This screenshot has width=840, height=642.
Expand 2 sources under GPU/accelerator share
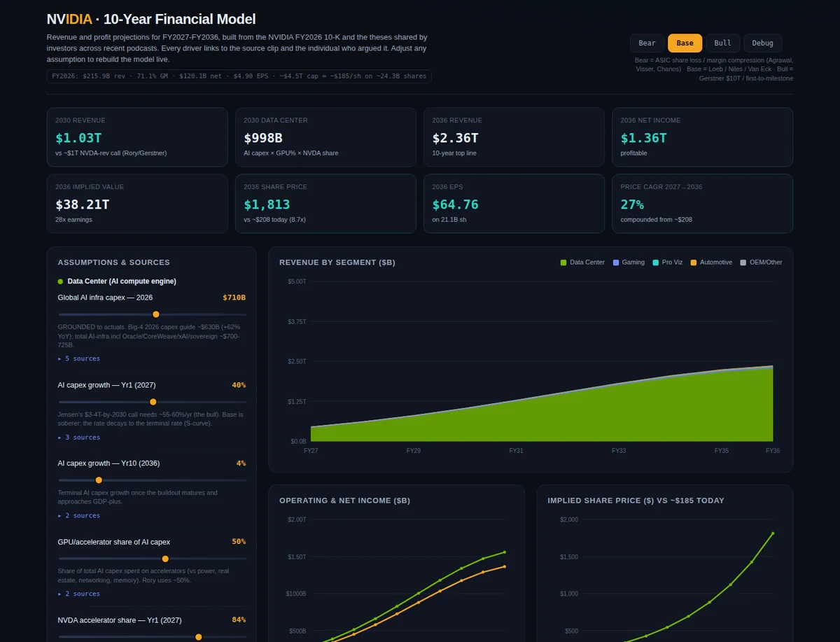[79, 594]
